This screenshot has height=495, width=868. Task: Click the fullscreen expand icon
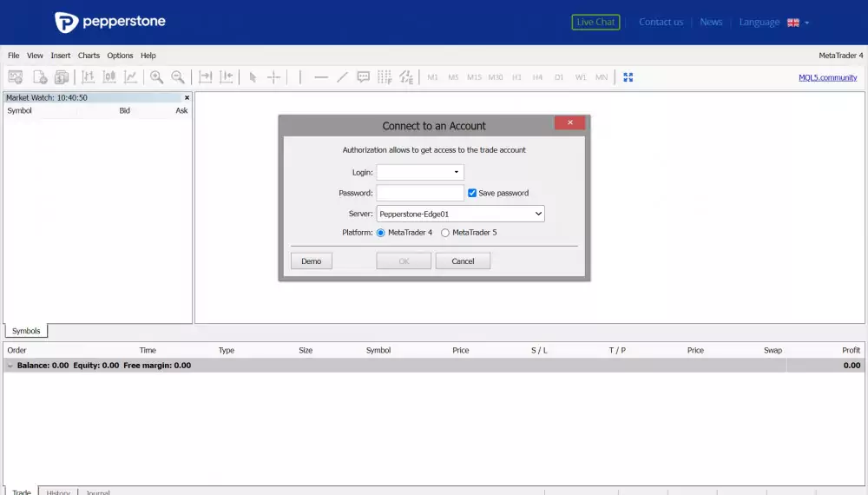click(628, 77)
